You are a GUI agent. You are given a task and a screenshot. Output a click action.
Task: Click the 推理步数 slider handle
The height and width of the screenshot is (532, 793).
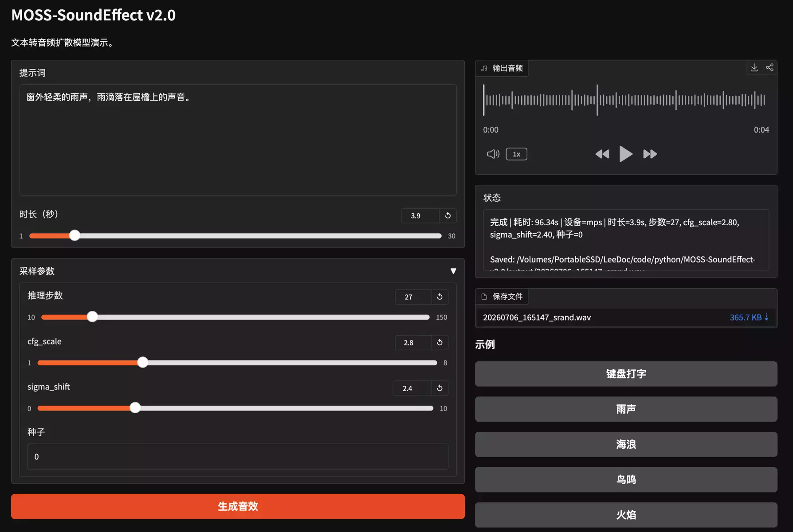click(x=92, y=317)
